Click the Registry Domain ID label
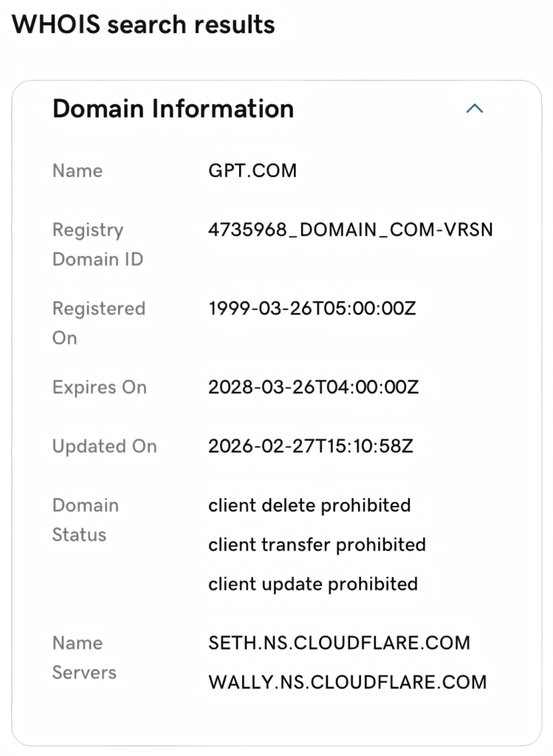Image resolution: width=553 pixels, height=756 pixels. tap(97, 244)
